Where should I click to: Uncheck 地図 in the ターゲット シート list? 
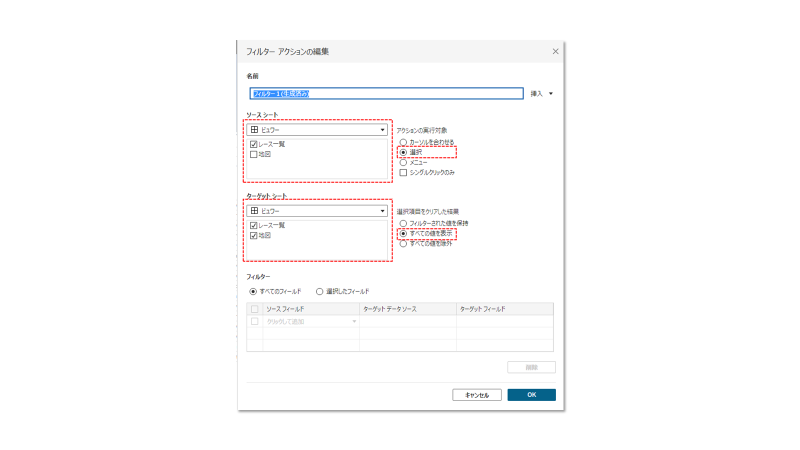tap(254, 235)
